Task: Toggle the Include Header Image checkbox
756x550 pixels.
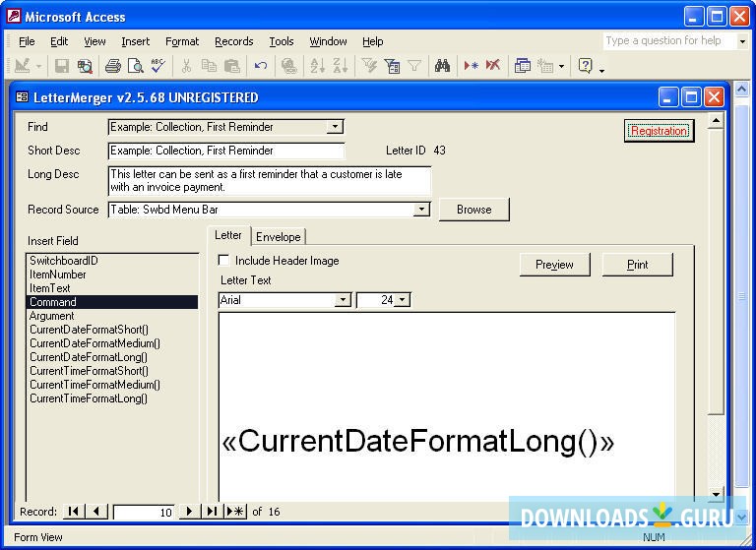Action: (x=223, y=261)
